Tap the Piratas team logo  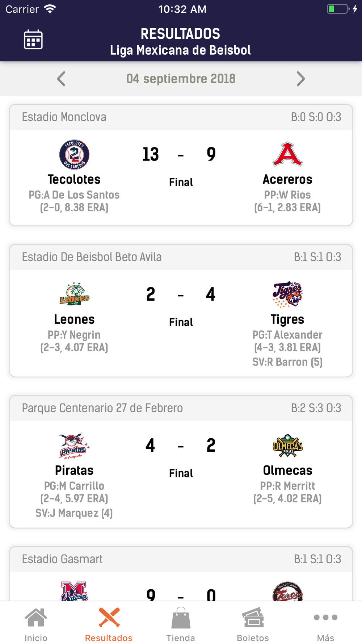(x=74, y=446)
